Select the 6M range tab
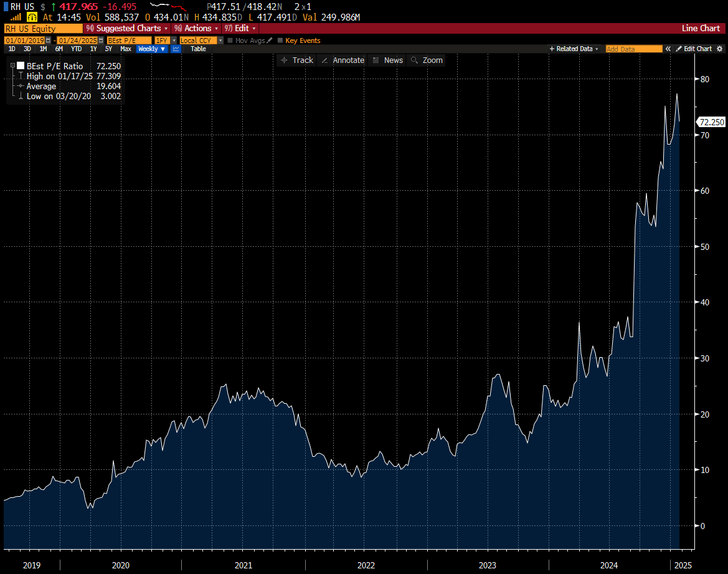Viewport: 728px width, 574px height. pos(59,49)
